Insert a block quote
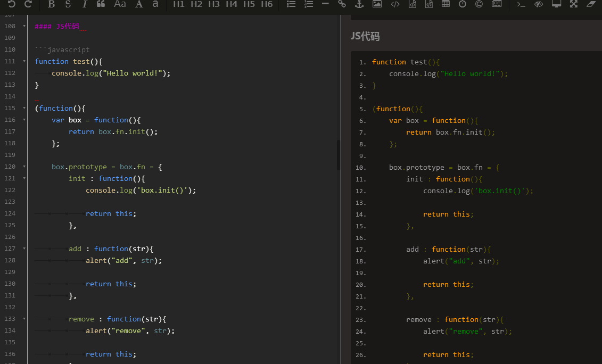The width and height of the screenshot is (602, 364). click(101, 4)
